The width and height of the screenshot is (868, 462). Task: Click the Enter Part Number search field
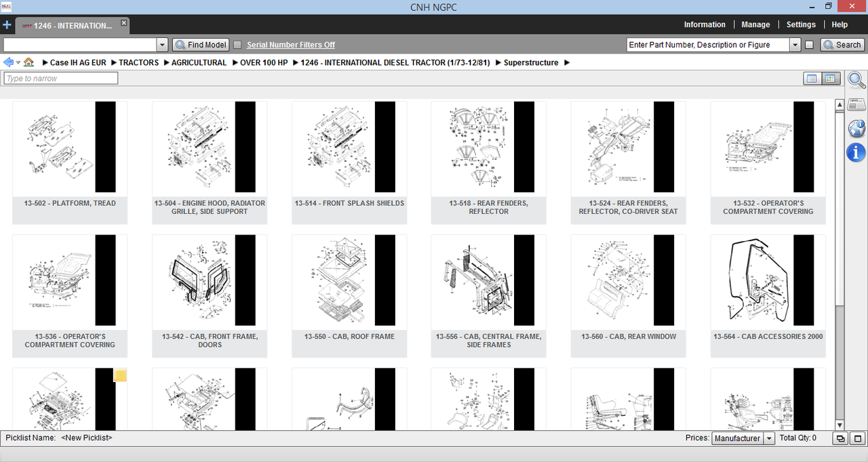tap(708, 45)
